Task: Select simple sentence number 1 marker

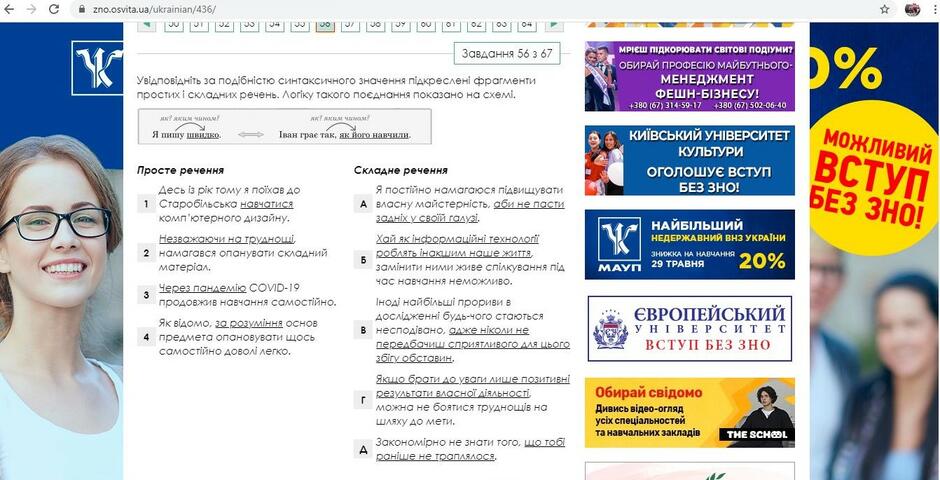Action: point(146,204)
